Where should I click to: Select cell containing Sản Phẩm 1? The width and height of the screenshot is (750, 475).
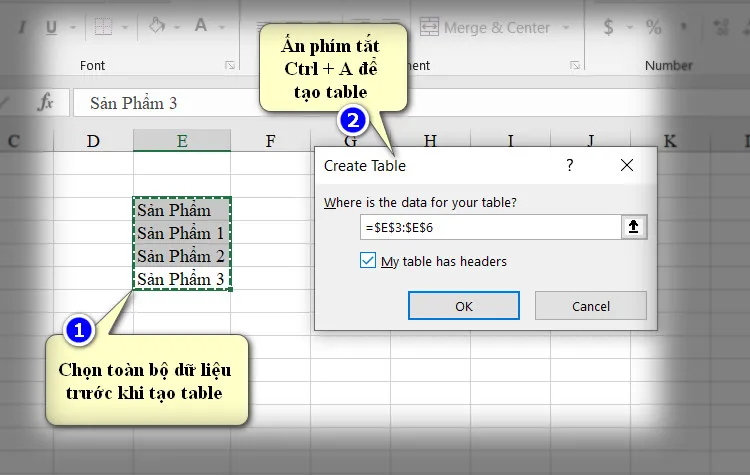click(x=181, y=233)
